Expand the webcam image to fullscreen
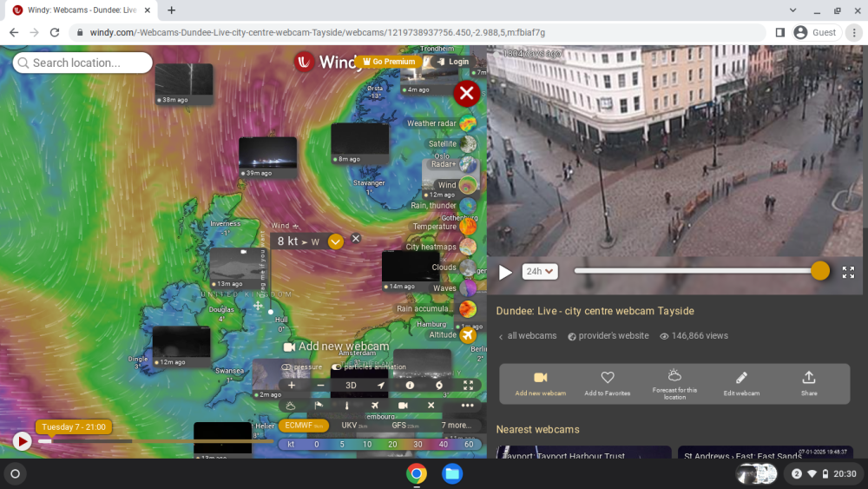The height and width of the screenshot is (489, 868). pos(848,272)
